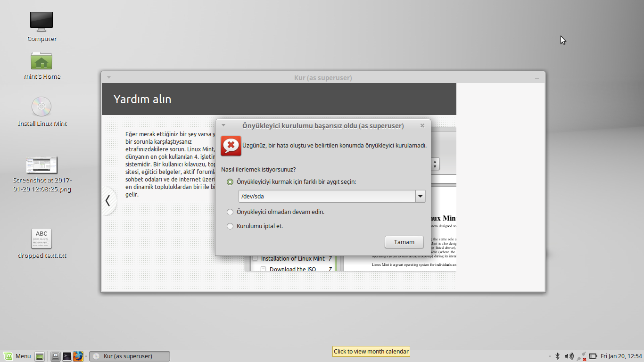Open the /dev/sda device dropdown arrow
Screen dimensions: 644x362
tap(420, 197)
